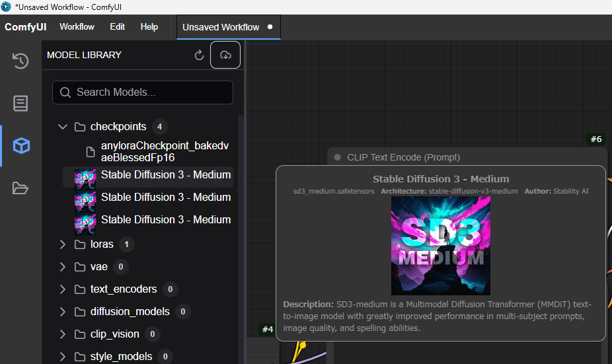The width and height of the screenshot is (612, 364).
Task: Open the Help menu
Action: [149, 27]
